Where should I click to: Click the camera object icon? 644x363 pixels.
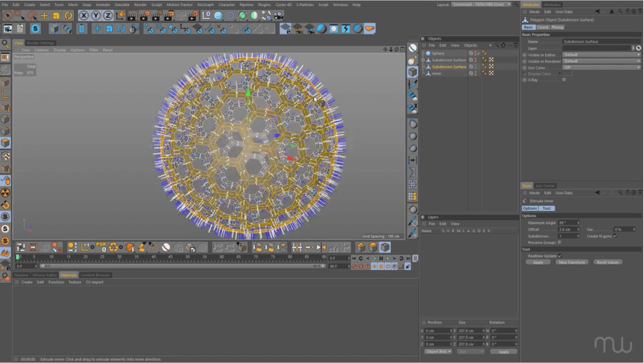278,15
